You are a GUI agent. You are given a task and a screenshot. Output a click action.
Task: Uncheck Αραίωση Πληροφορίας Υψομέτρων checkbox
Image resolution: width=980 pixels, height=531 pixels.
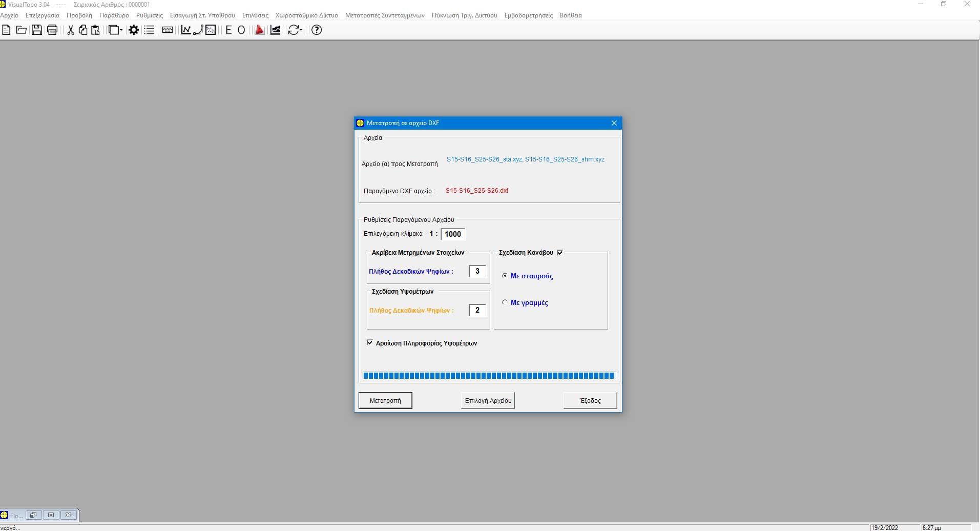click(370, 343)
